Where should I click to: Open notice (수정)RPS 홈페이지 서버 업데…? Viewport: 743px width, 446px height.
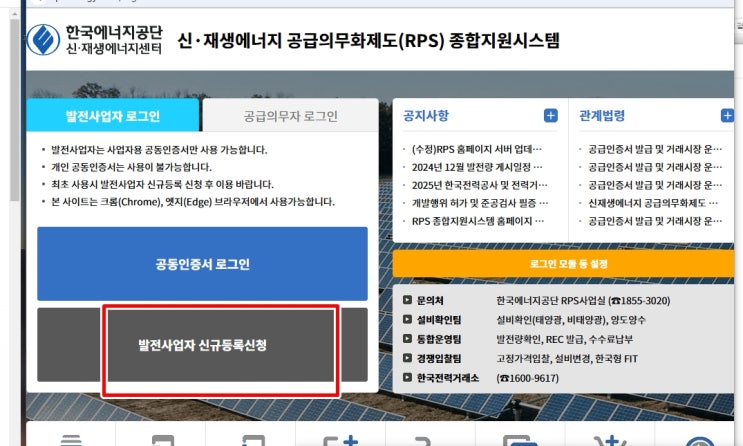click(477, 149)
